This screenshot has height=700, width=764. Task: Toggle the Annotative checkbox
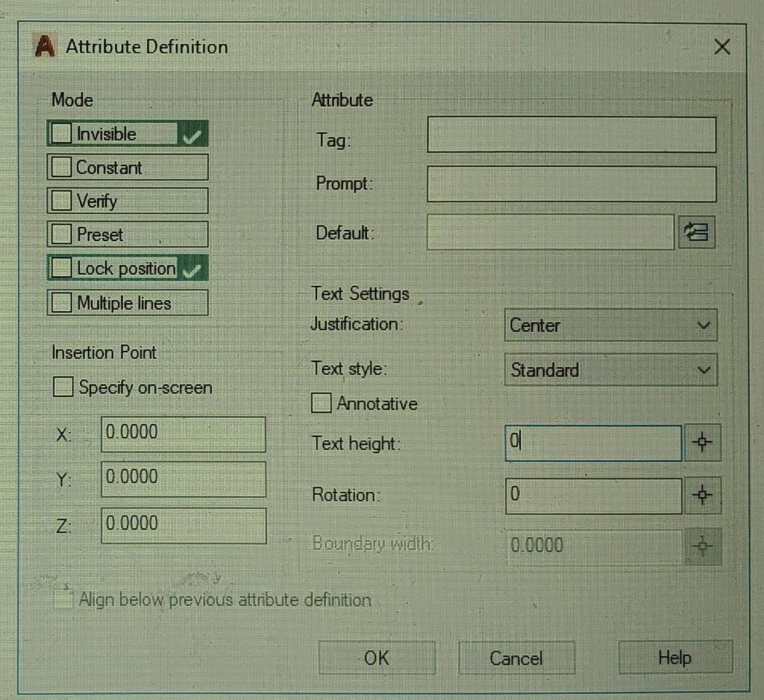pyautogui.click(x=320, y=403)
